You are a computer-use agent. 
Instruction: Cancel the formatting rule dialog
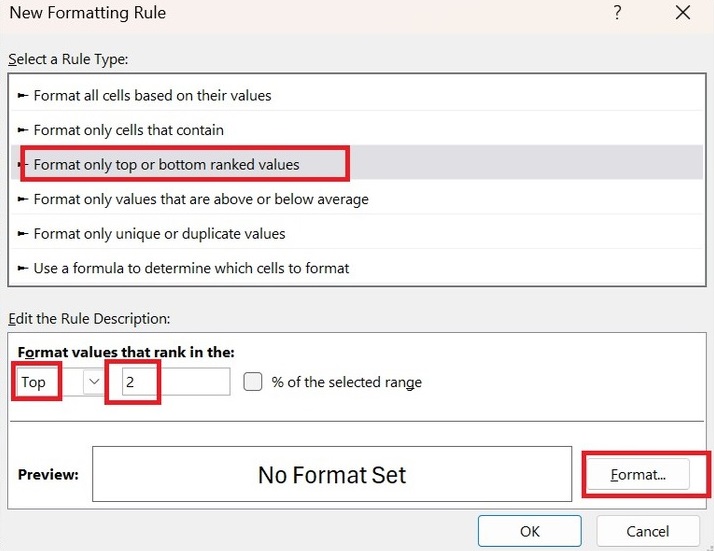click(x=647, y=531)
